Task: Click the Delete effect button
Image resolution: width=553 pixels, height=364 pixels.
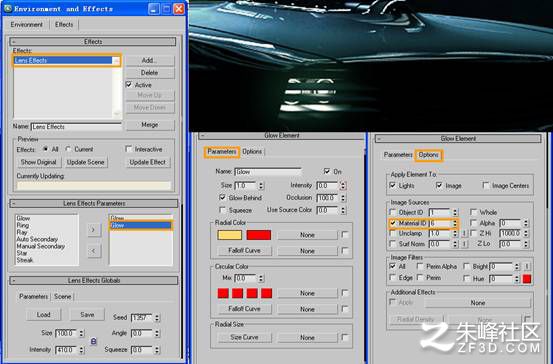Action: [150, 73]
